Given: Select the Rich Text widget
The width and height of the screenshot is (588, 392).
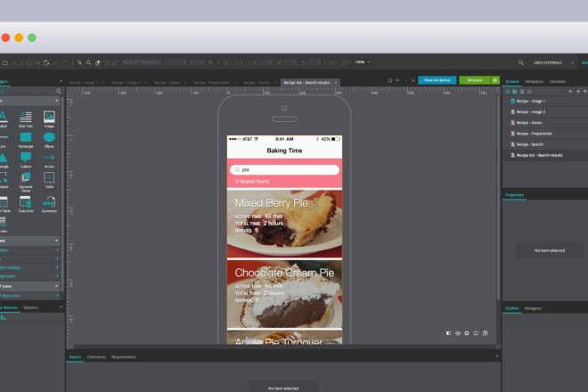Looking at the screenshot, I should point(26,119).
